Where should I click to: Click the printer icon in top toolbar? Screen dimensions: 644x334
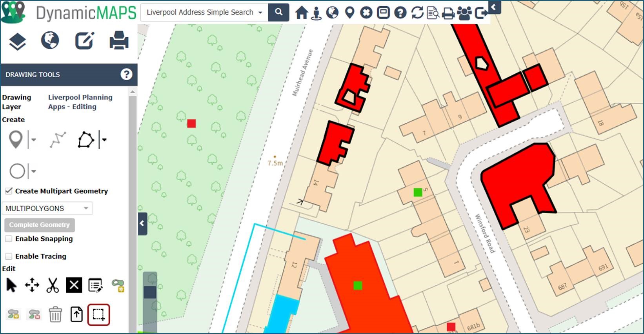448,13
